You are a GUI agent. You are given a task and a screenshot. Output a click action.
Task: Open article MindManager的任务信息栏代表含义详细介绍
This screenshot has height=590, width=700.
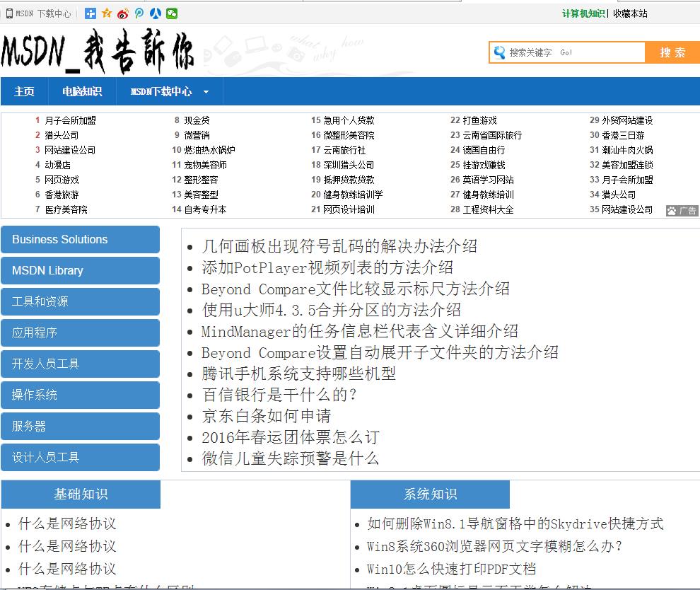pyautogui.click(x=360, y=331)
